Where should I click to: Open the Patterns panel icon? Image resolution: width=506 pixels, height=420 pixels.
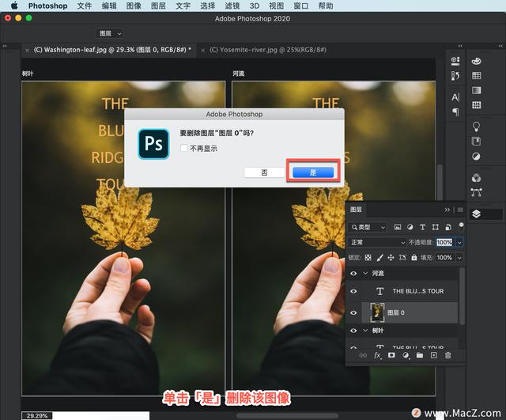pos(476,104)
